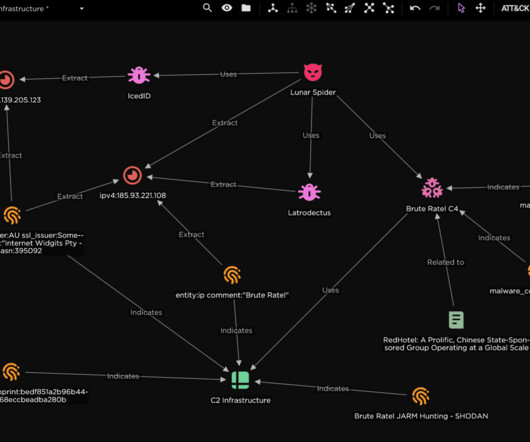Select the IcedID malware bug node

click(139, 75)
